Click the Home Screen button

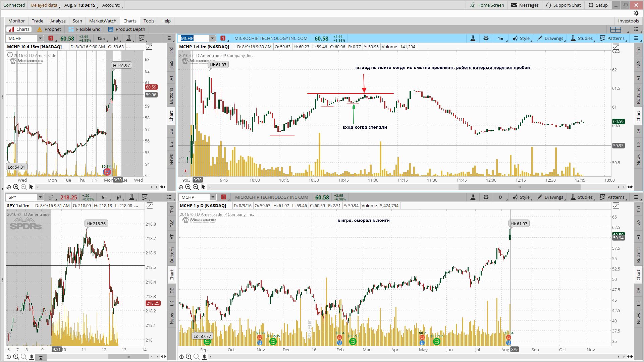[x=487, y=5]
